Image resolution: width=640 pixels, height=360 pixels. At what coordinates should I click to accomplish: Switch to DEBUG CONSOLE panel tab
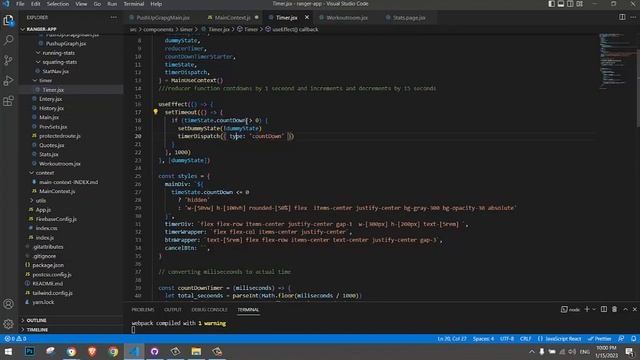click(209, 310)
